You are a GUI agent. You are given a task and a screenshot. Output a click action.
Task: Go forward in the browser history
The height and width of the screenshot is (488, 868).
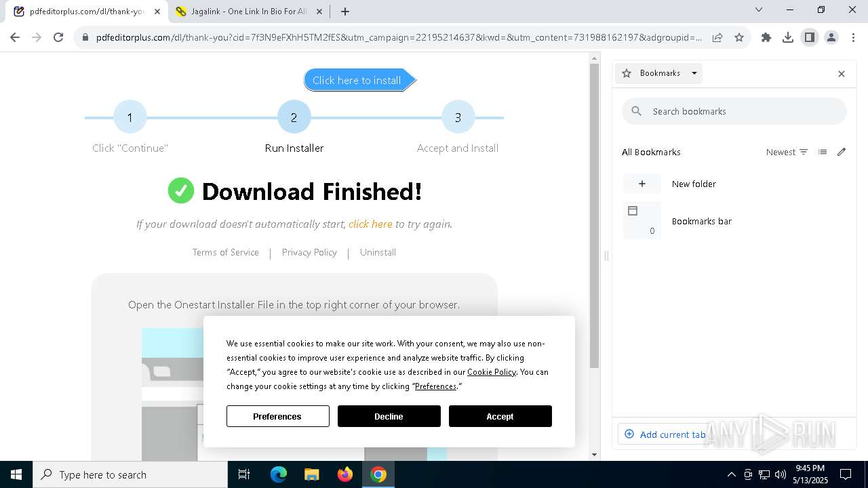(x=37, y=37)
